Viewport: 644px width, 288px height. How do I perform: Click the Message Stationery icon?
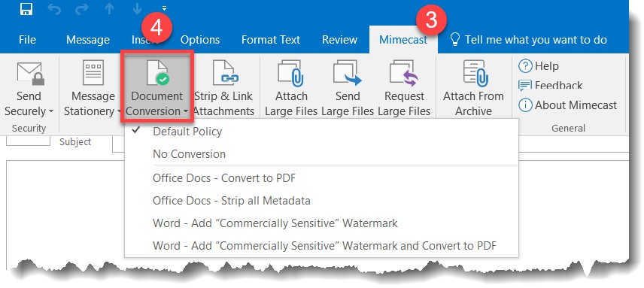pos(93,72)
